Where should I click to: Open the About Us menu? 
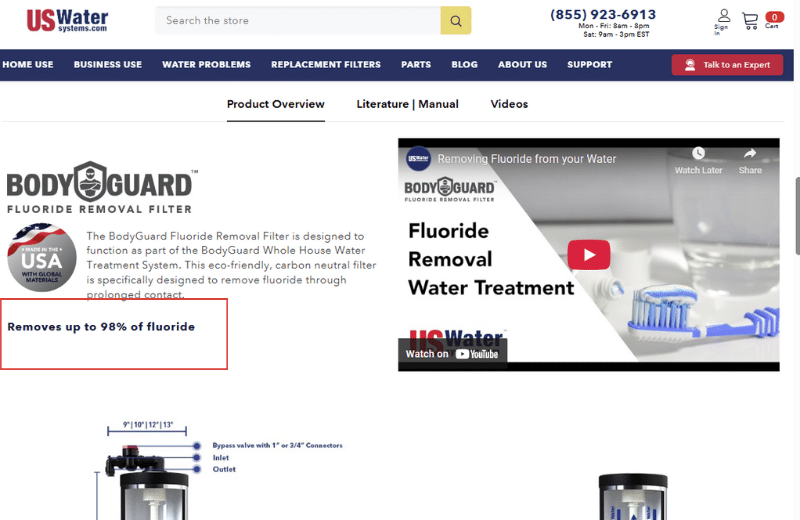522,65
